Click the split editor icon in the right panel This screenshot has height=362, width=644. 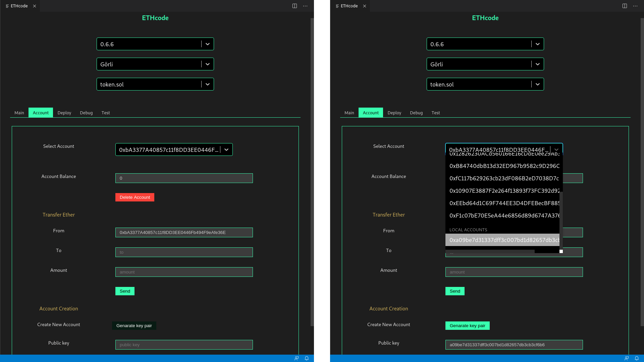tap(624, 6)
